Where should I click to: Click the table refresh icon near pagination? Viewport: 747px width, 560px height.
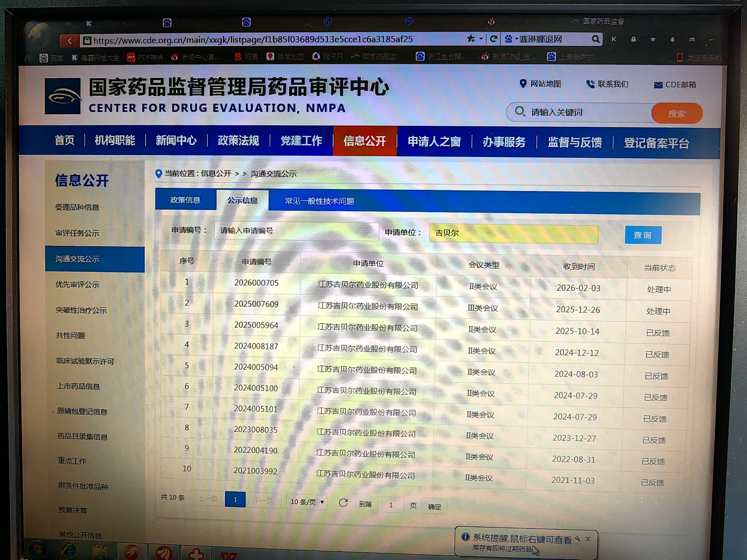point(343,503)
